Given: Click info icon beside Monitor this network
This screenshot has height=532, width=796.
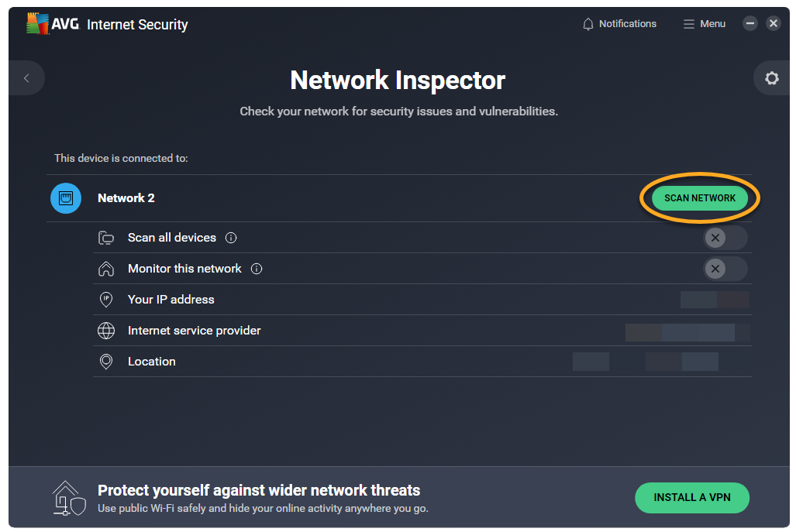Looking at the screenshot, I should (257, 269).
